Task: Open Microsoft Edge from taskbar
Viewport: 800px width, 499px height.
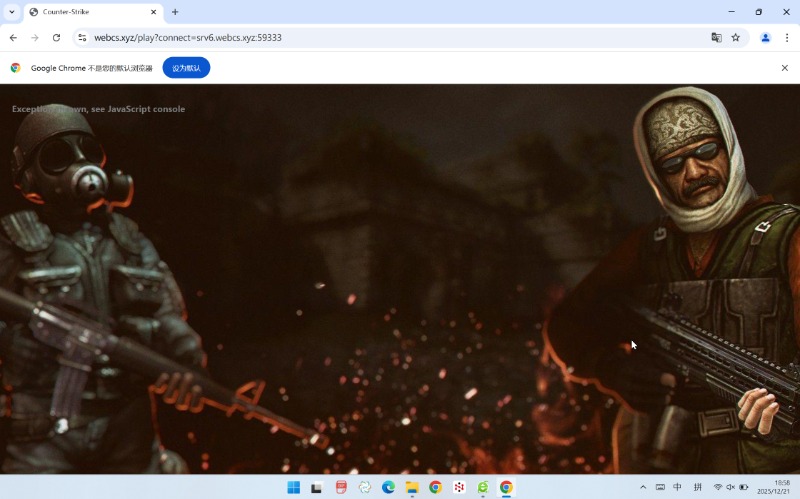Action: [x=388, y=487]
